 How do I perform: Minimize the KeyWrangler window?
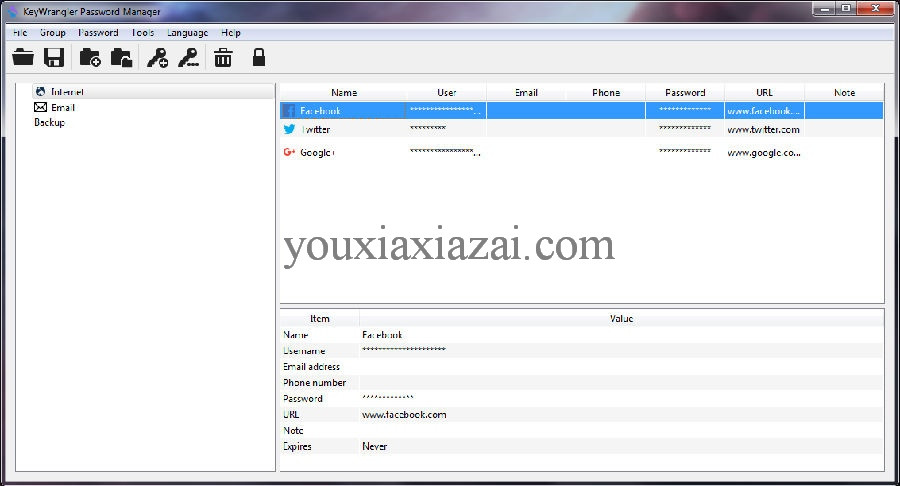click(x=824, y=9)
